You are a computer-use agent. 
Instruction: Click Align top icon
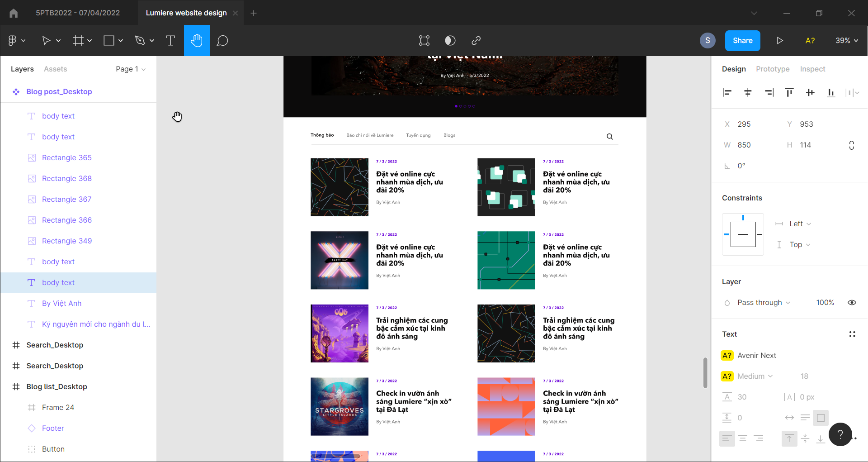point(789,93)
